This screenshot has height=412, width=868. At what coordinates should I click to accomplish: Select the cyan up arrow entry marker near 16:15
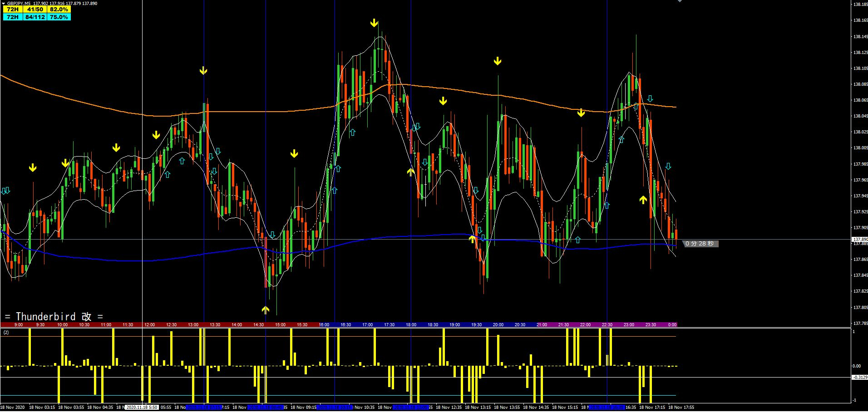coord(335,191)
